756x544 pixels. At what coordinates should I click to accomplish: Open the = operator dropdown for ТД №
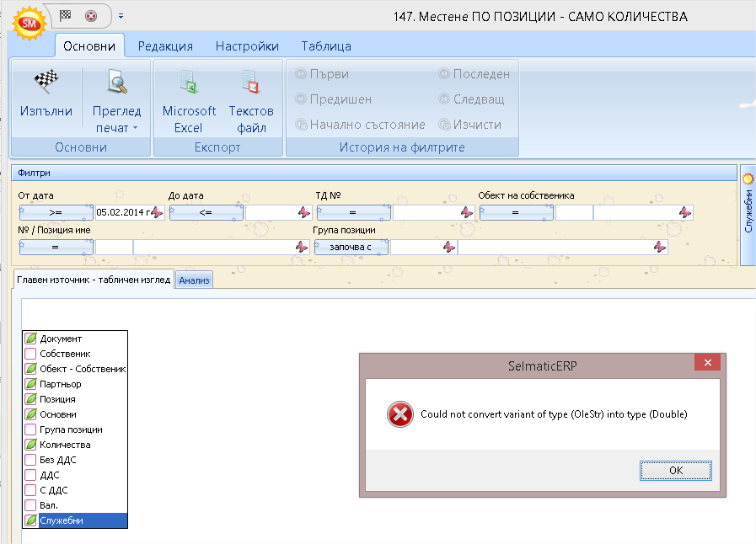(x=353, y=212)
